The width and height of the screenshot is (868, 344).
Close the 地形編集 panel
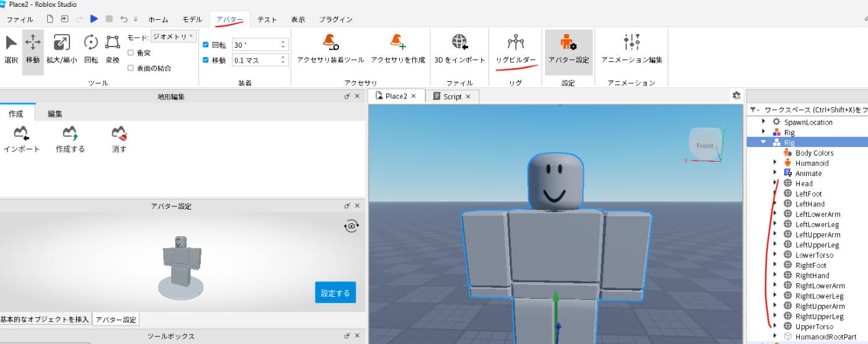(357, 96)
